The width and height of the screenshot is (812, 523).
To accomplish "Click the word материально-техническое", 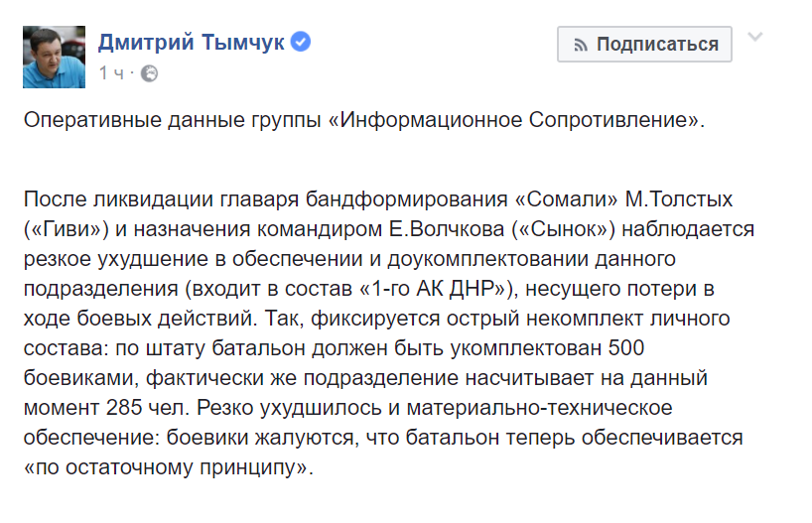I will [x=539, y=408].
